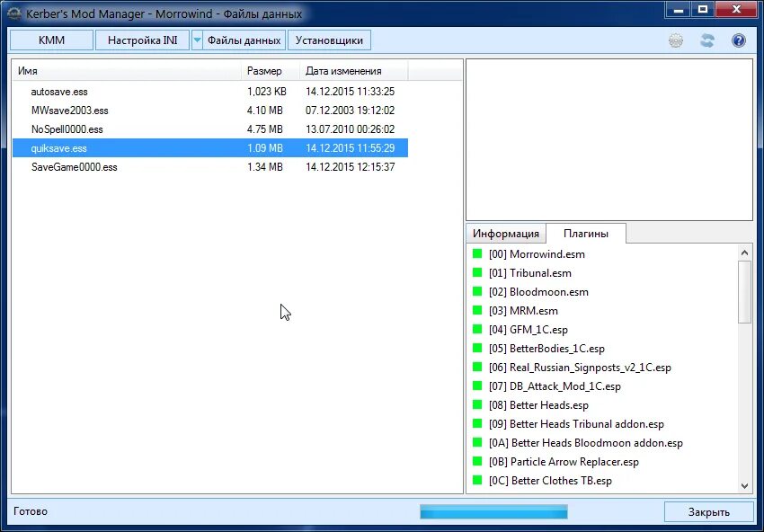Image resolution: width=764 pixels, height=532 pixels.
Task: Sort by the Имя column header
Action: click(x=127, y=71)
